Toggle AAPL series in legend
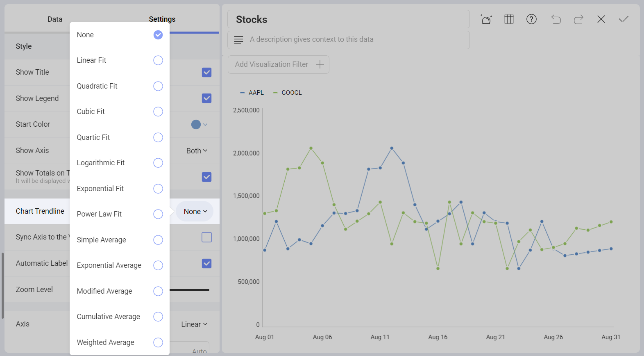This screenshot has width=644, height=356. tap(252, 93)
